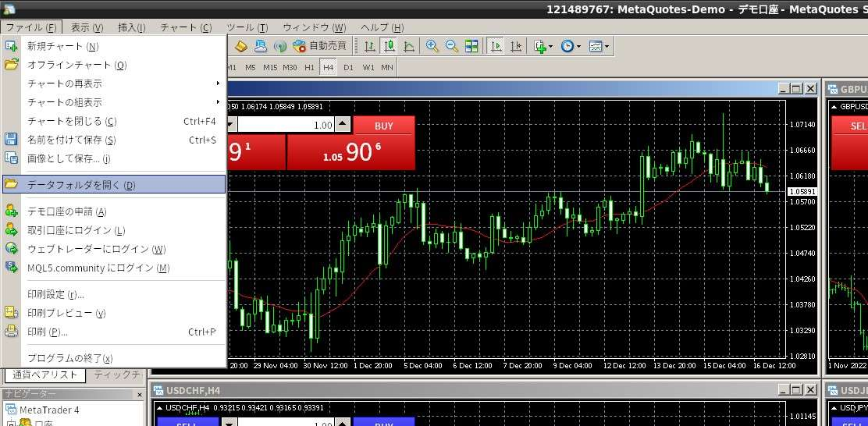Click the BUY button on EURUSD chart

[384, 126]
